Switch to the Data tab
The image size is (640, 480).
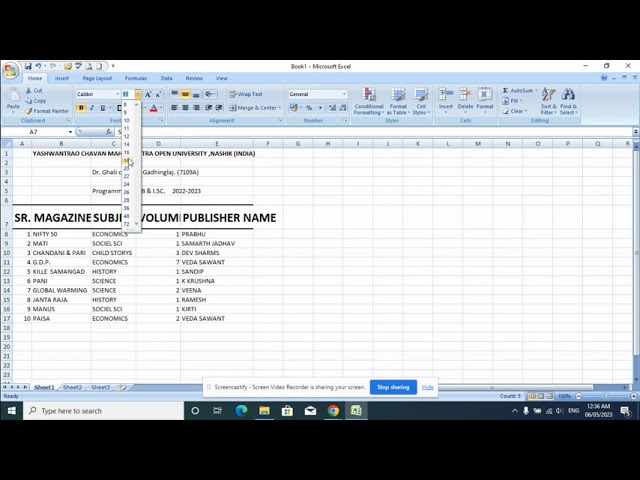click(x=167, y=78)
